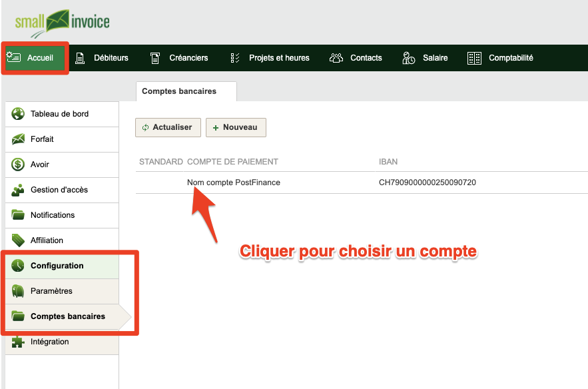Open the Créanciers menu
The image size is (588, 389).
point(179,58)
